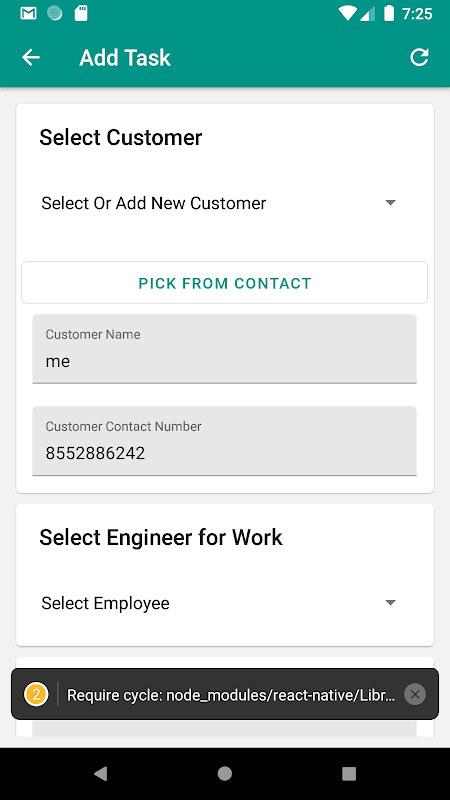This screenshot has width=450, height=800.
Task: Tap the Android recent apps square
Action: [x=349, y=774]
